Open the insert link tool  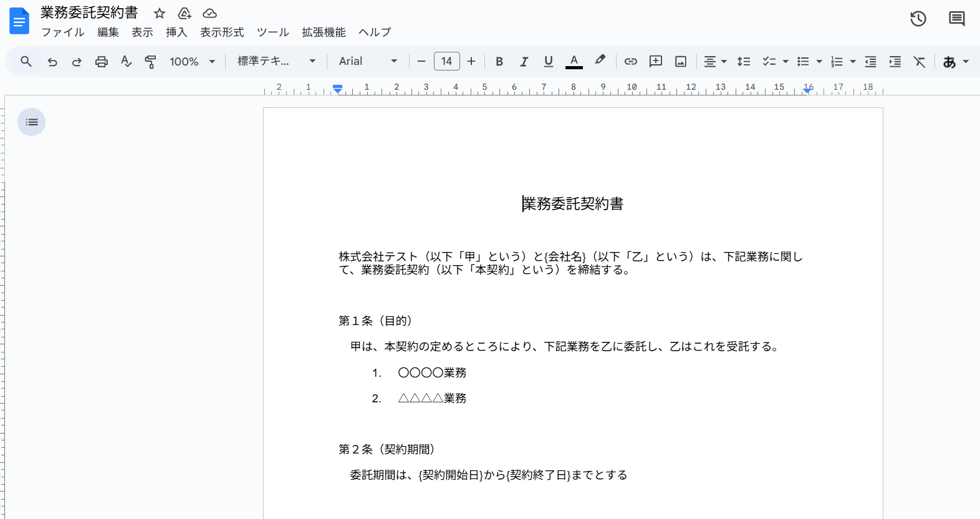[631, 62]
